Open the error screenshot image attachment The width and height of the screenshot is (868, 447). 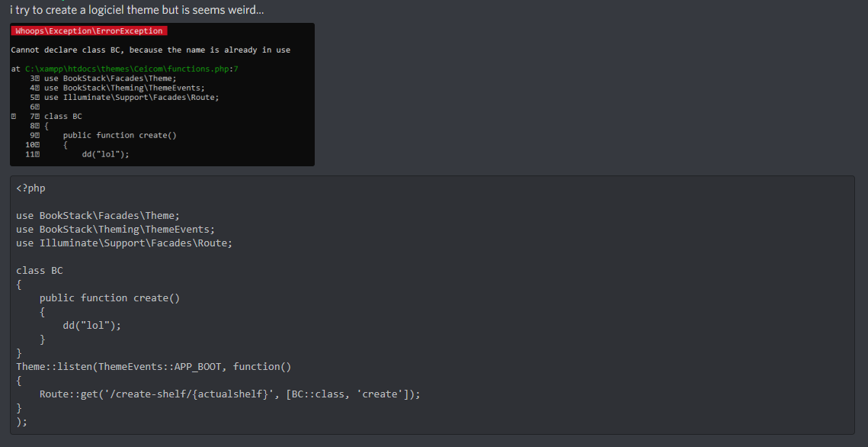pos(162,94)
